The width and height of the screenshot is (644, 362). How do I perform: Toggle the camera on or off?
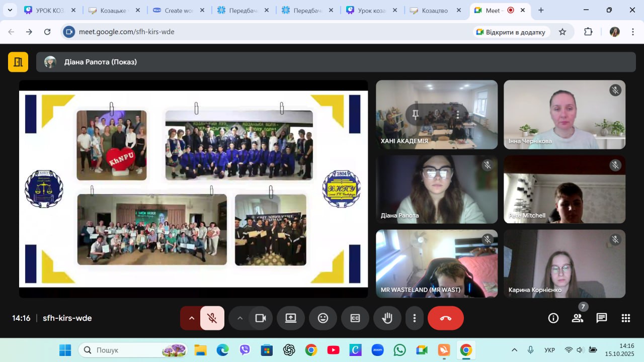261,318
